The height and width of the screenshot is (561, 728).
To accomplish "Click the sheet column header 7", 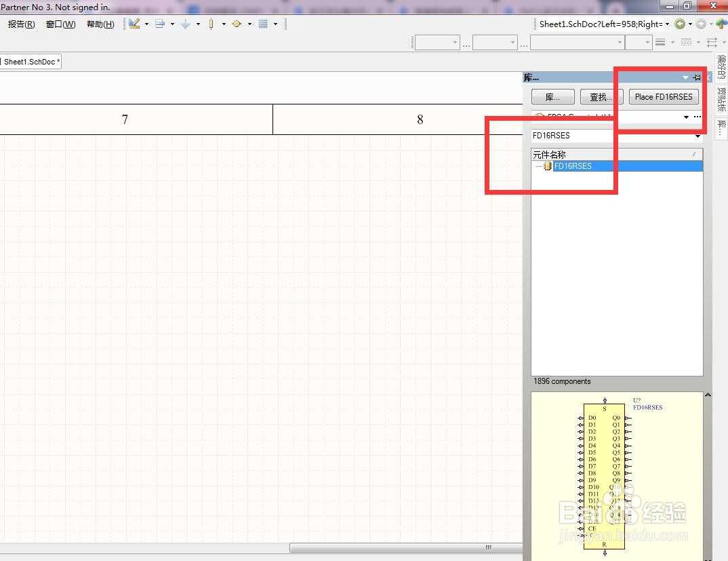I will [125, 119].
